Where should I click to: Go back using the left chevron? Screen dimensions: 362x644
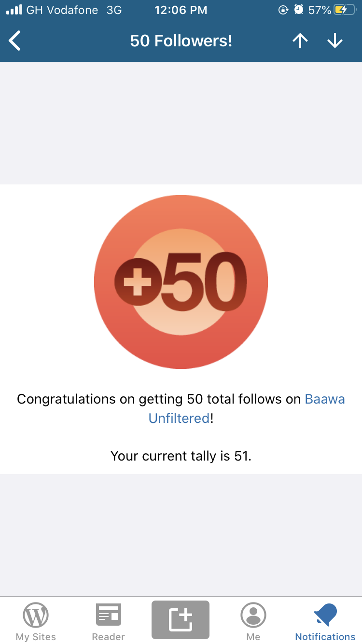[15, 41]
